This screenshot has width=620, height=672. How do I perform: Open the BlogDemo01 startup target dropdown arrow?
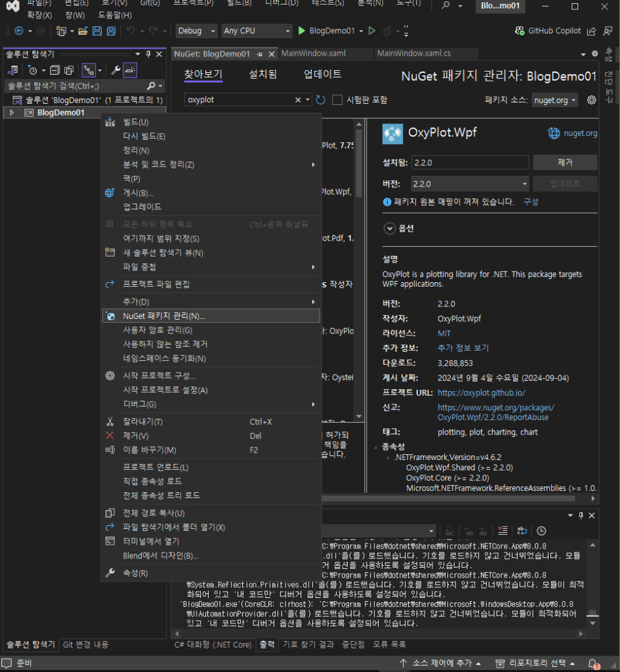(362, 31)
